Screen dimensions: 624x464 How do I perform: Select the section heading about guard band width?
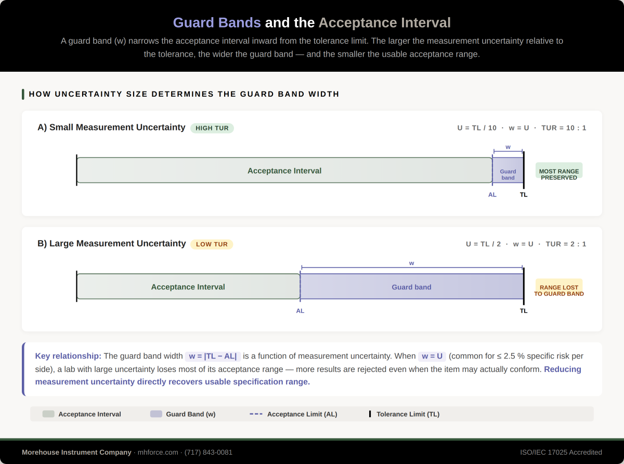coord(184,94)
